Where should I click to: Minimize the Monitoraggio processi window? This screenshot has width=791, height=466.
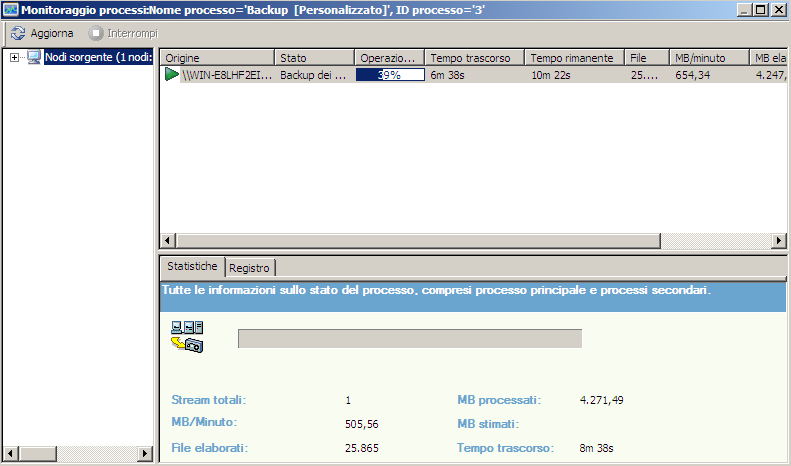(x=744, y=10)
